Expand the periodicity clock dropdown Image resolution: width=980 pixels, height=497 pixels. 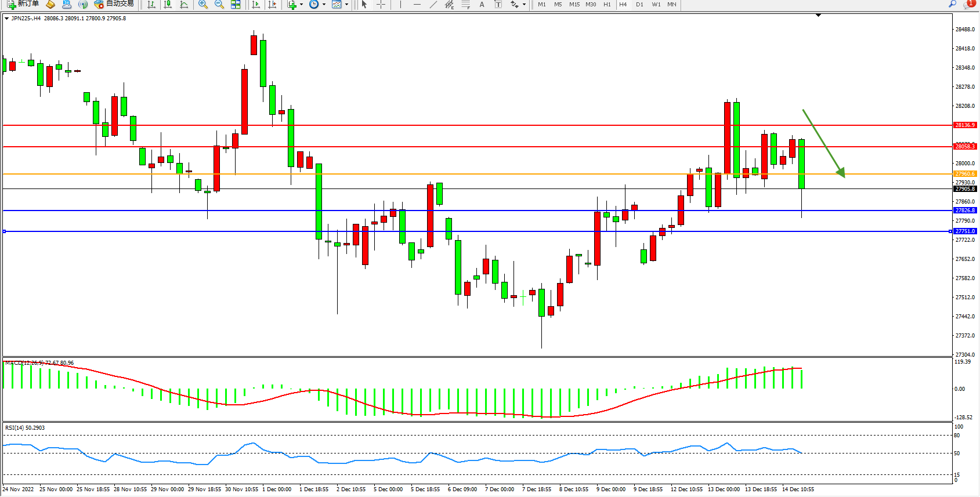pos(324,5)
